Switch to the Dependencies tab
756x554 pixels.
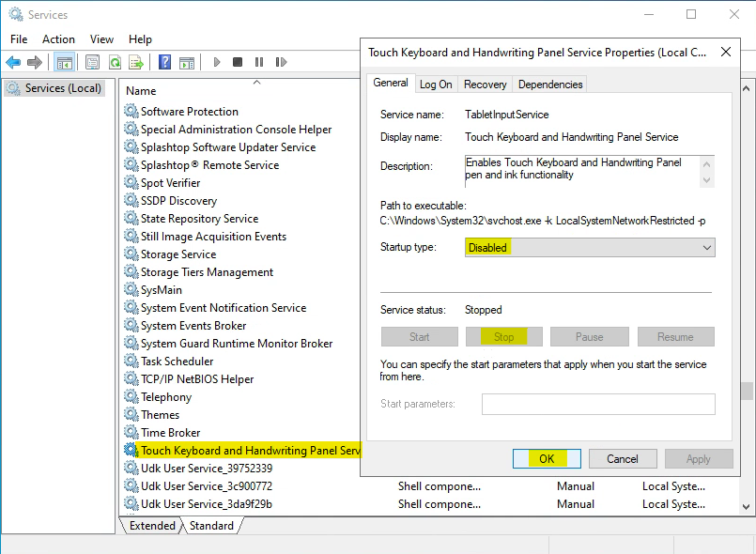point(549,83)
